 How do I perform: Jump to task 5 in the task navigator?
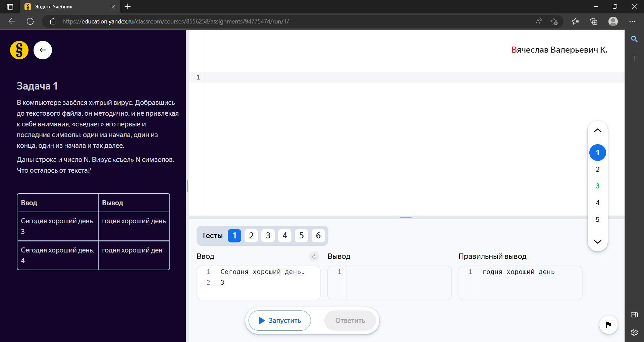597,220
